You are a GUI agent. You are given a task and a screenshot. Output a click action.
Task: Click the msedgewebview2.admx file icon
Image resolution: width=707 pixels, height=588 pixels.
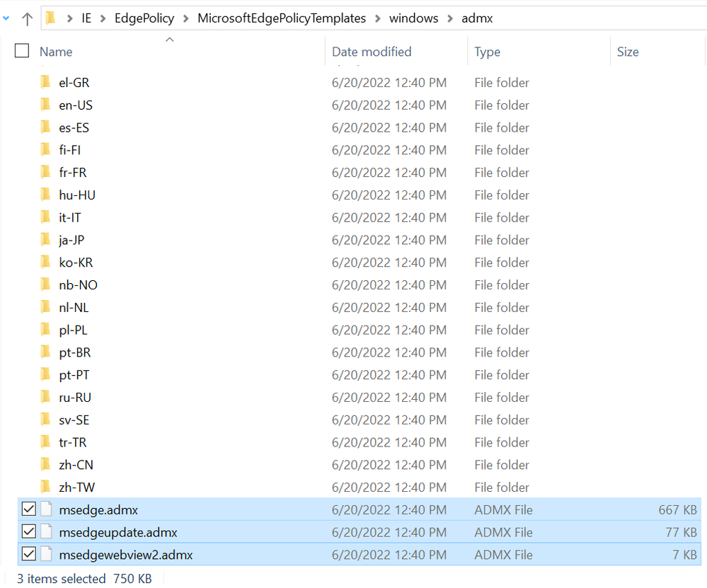point(47,554)
